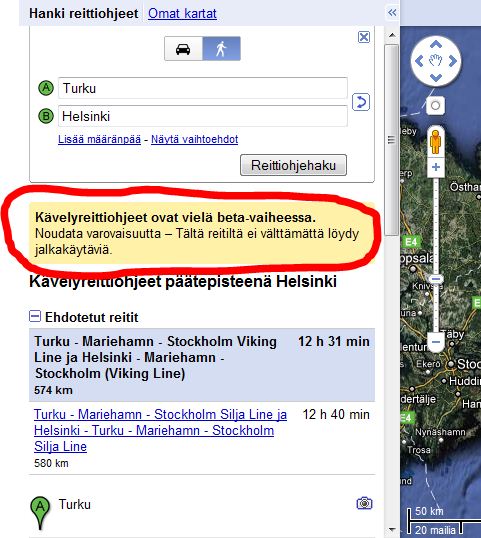Zoom out with the minus button at slider bottom
This screenshot has width=481, height=538.
[436, 342]
